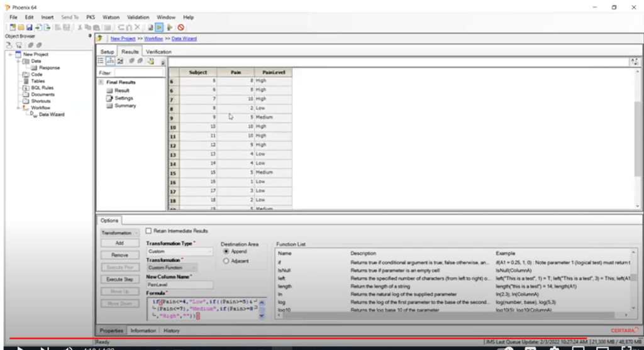Open the Insert menu
644x350 pixels.
pos(47,17)
